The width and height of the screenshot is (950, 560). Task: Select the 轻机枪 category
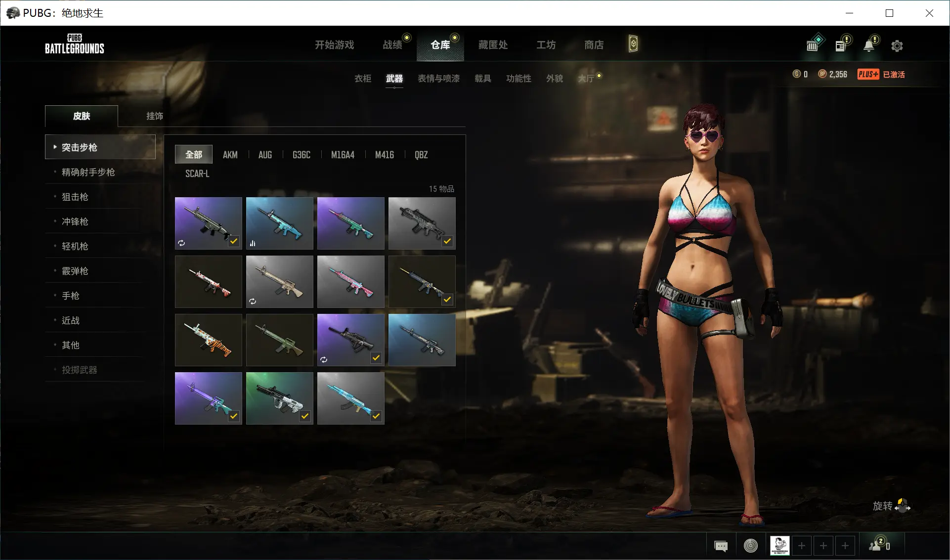pos(100,246)
